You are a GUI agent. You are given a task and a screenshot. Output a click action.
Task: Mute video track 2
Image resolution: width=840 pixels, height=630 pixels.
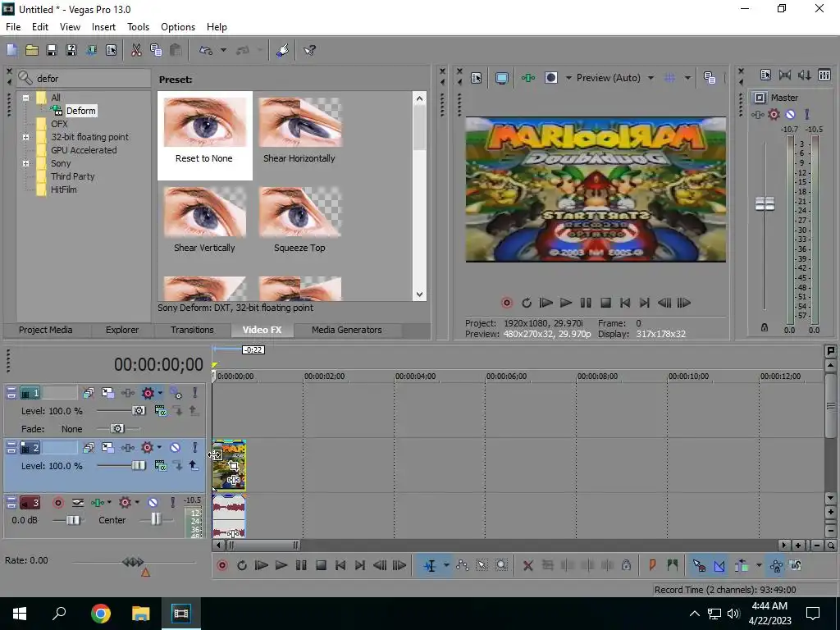tap(176, 447)
